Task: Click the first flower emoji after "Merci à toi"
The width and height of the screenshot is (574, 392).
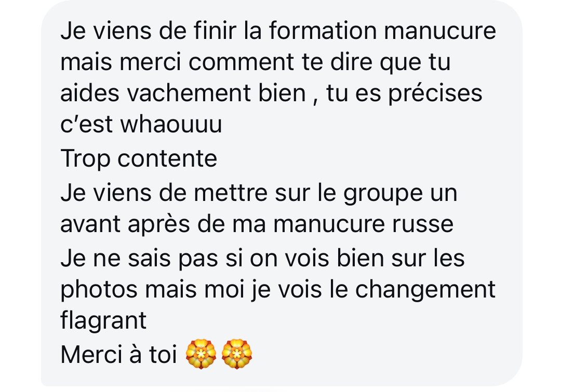Action: tap(201, 354)
